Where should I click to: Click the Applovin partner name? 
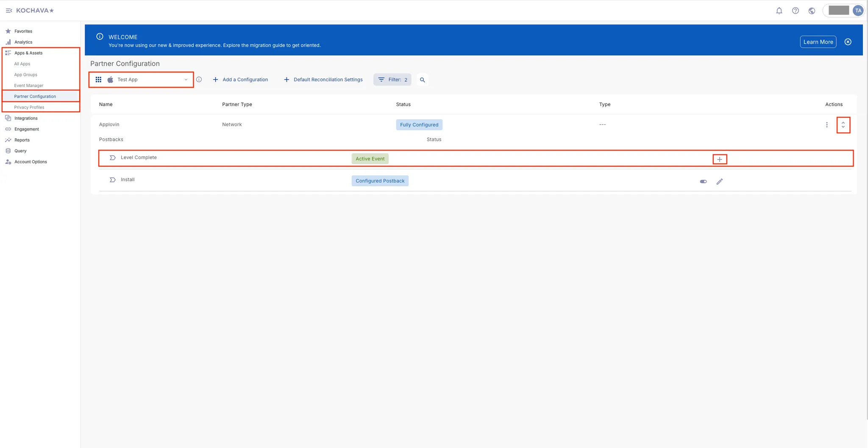109,124
